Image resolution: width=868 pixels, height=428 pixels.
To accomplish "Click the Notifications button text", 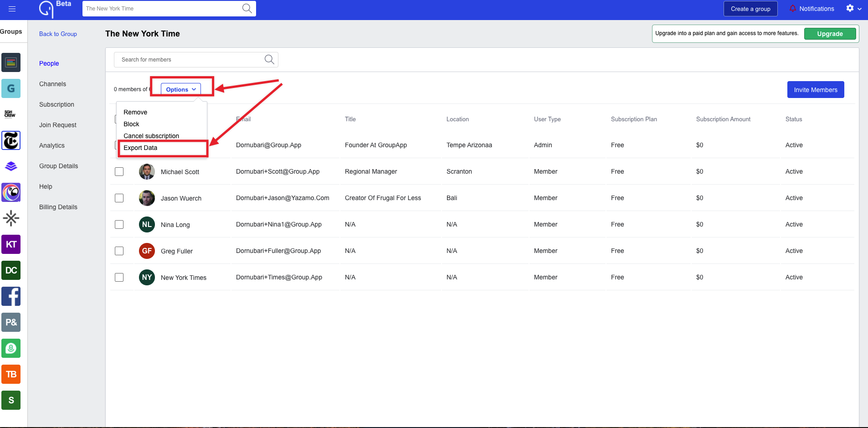I will pyautogui.click(x=817, y=9).
